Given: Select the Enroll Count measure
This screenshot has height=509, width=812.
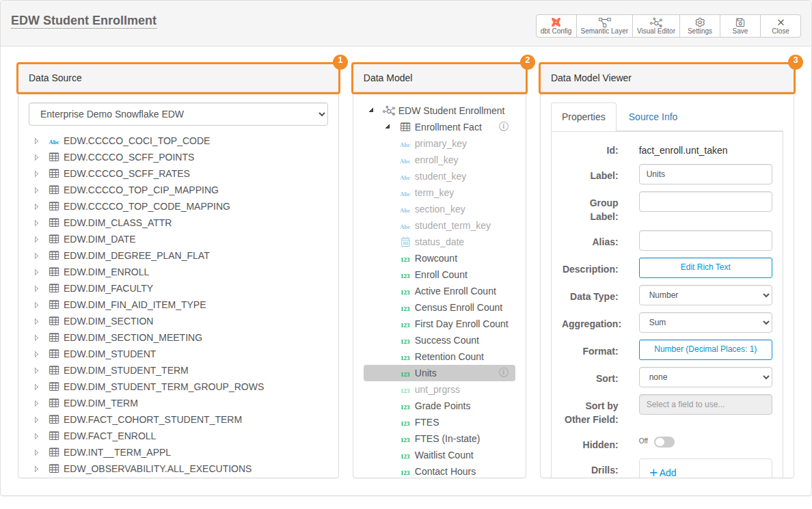Looking at the screenshot, I should (x=441, y=275).
